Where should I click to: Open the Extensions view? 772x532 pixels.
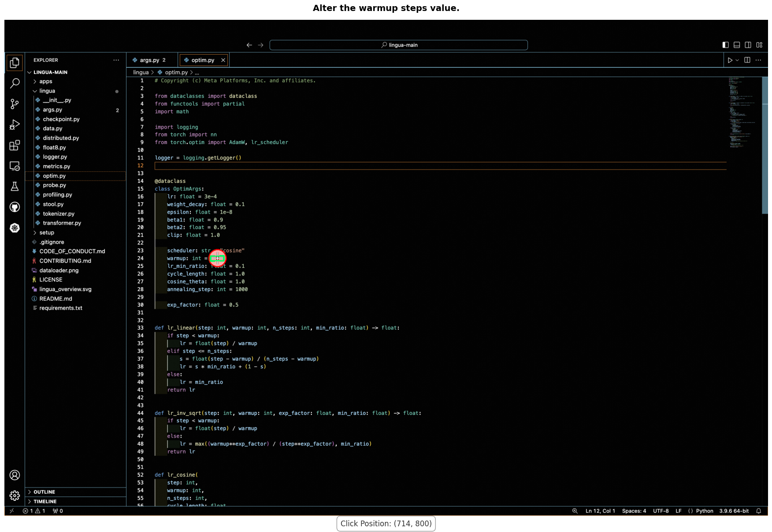coord(15,145)
